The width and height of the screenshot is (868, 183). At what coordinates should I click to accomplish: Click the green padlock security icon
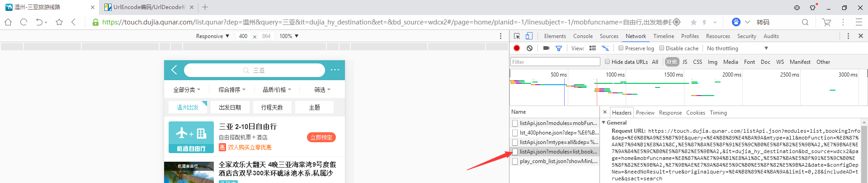95,22
